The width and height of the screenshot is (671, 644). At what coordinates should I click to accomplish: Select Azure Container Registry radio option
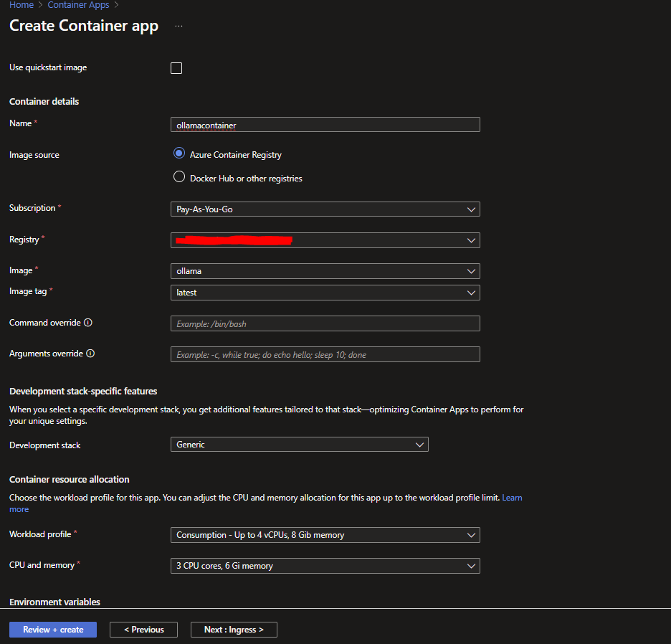[179, 153]
